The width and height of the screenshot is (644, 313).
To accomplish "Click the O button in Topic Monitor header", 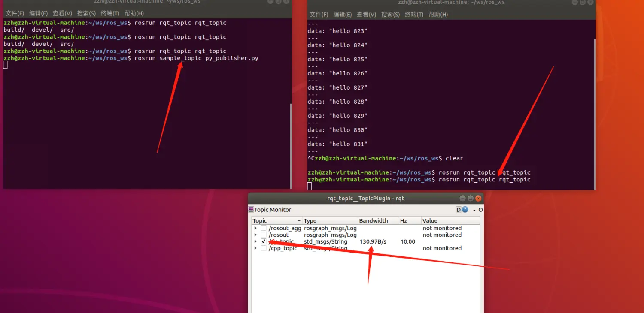I will [x=480, y=210].
